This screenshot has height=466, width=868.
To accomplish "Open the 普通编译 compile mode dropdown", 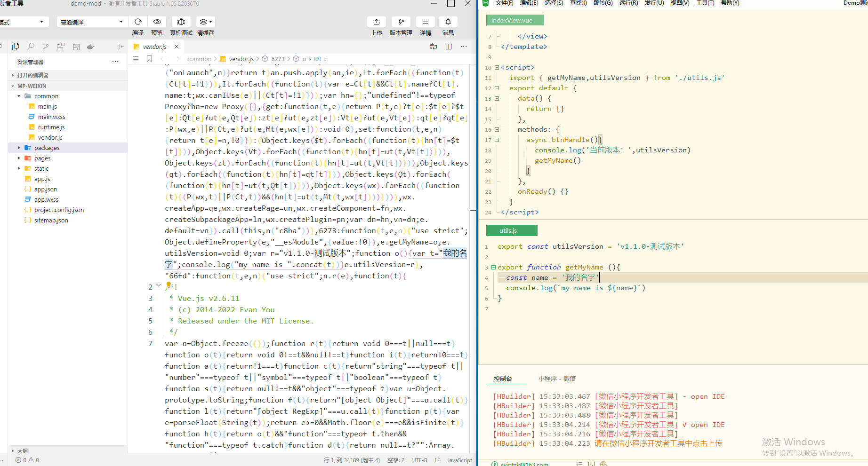I will coord(92,22).
